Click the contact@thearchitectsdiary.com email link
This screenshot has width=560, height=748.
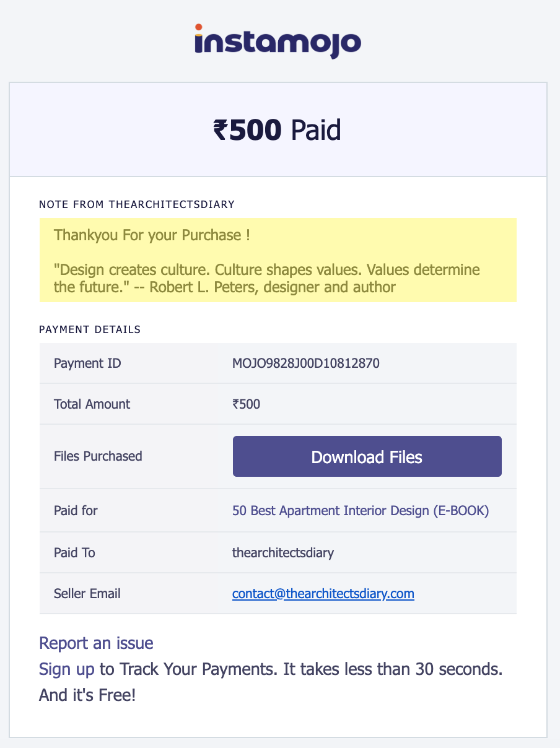pyautogui.click(x=323, y=594)
